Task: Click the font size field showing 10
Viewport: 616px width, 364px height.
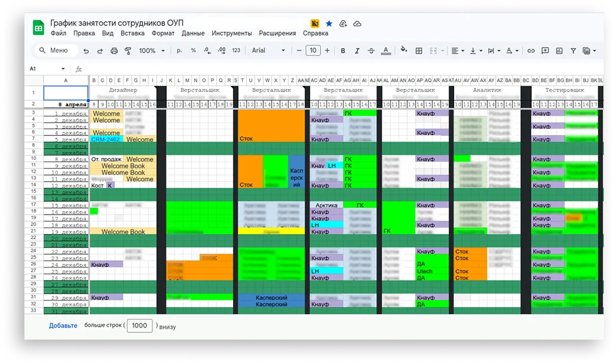Action: coord(313,51)
